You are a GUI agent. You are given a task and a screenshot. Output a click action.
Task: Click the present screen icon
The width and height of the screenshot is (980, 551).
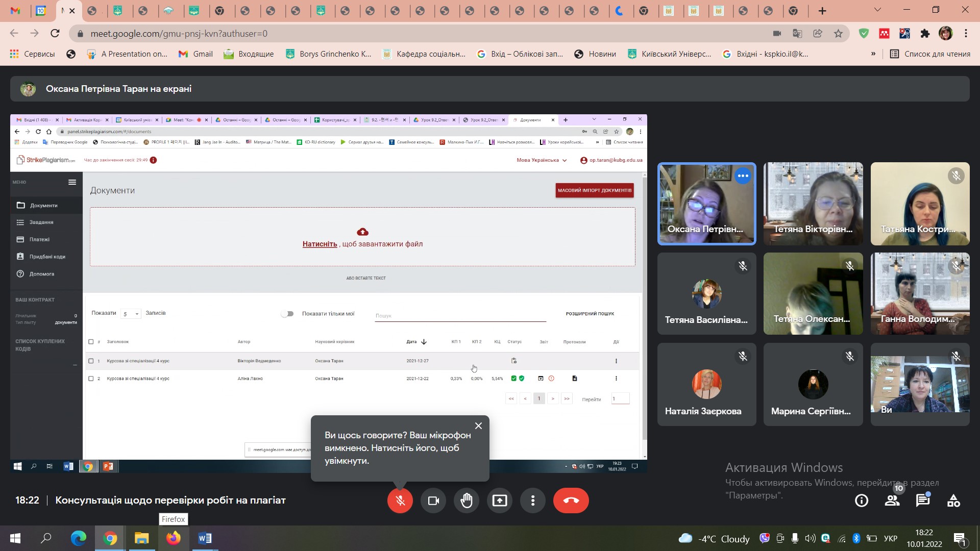499,500
